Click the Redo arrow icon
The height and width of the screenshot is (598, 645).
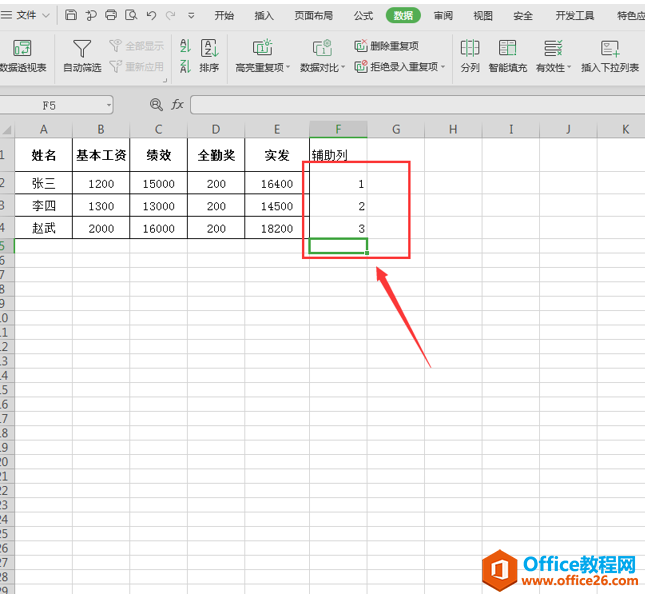170,16
